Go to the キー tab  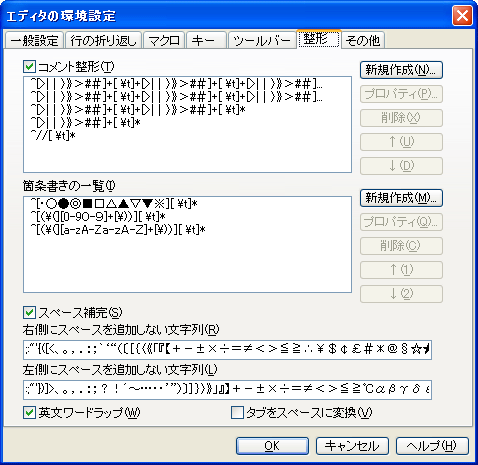point(206,40)
